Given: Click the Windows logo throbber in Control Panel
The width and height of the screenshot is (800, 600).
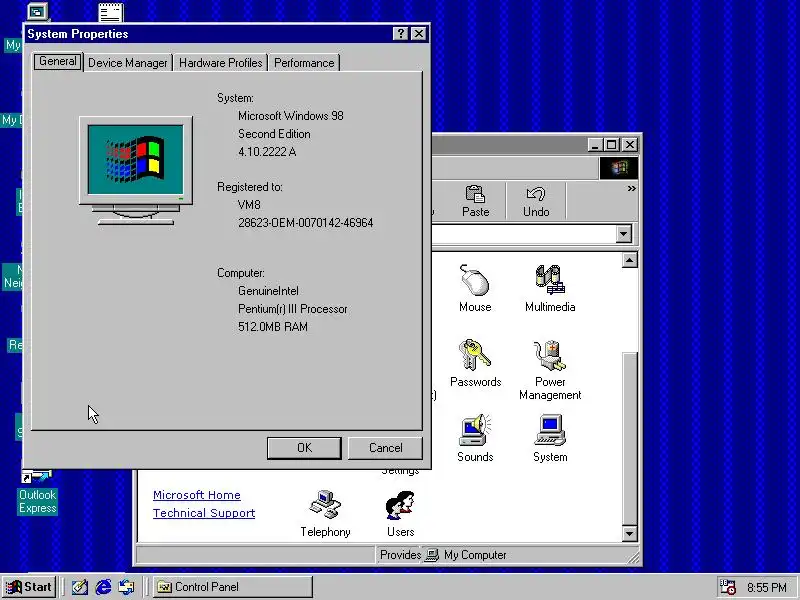Looking at the screenshot, I should 618,168.
